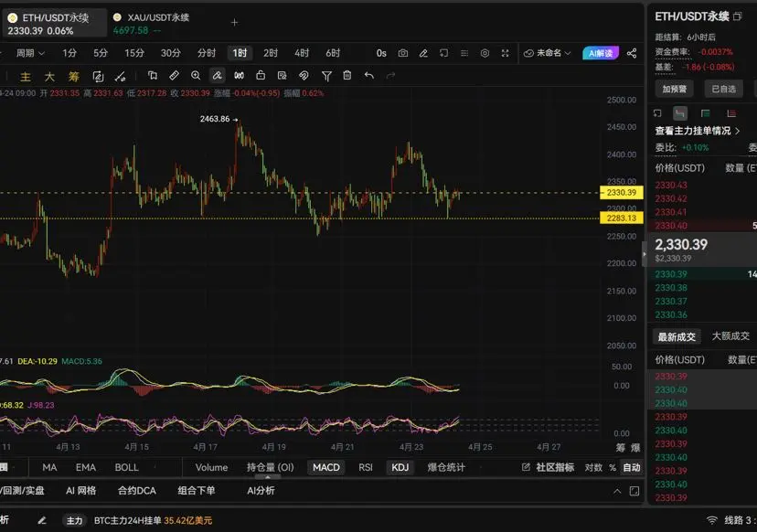
Task: Disable the KDJ indicator
Action: [400, 467]
